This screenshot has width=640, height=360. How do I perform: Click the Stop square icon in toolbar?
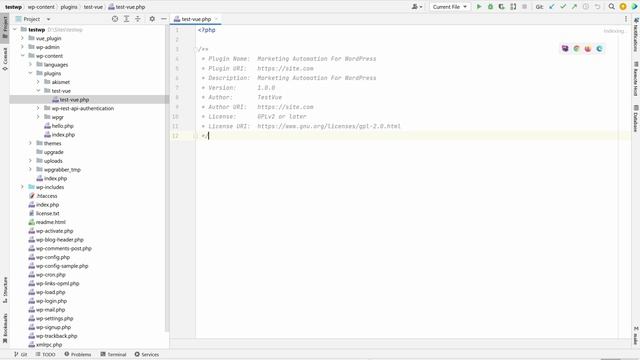coord(524,7)
